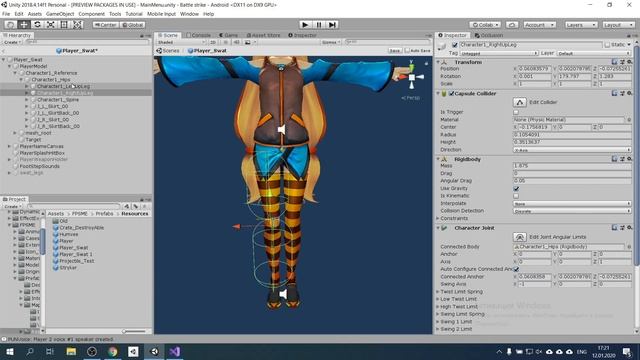This screenshot has height=360, width=640.
Task: Toggle Auto Configure Connected Anchor checkbox
Action: (x=516, y=269)
